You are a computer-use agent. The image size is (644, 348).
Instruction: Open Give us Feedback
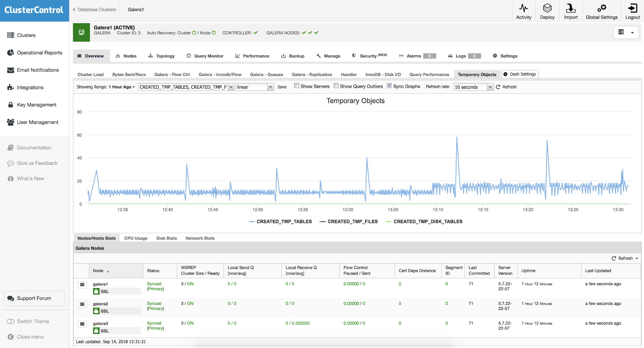pyautogui.click(x=32, y=163)
